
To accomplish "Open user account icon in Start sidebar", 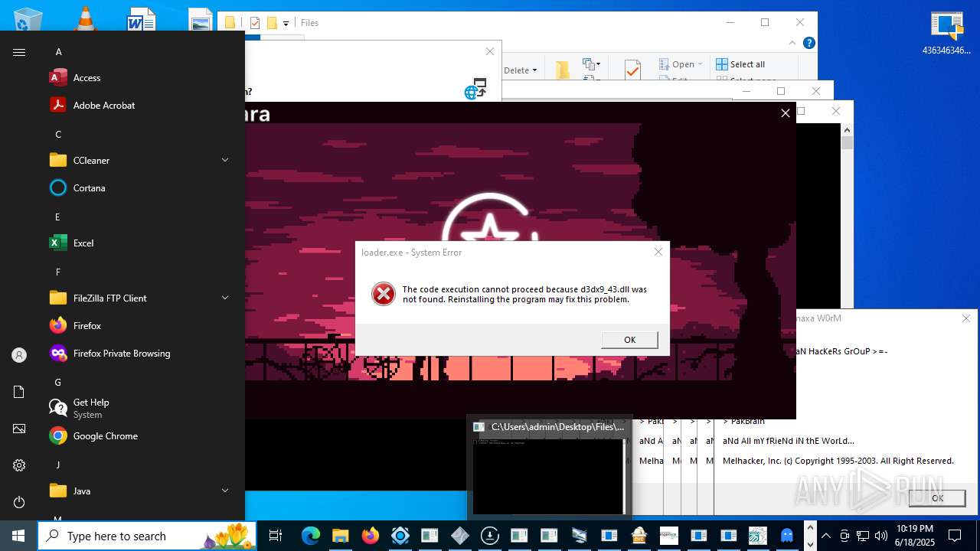I will click(19, 355).
